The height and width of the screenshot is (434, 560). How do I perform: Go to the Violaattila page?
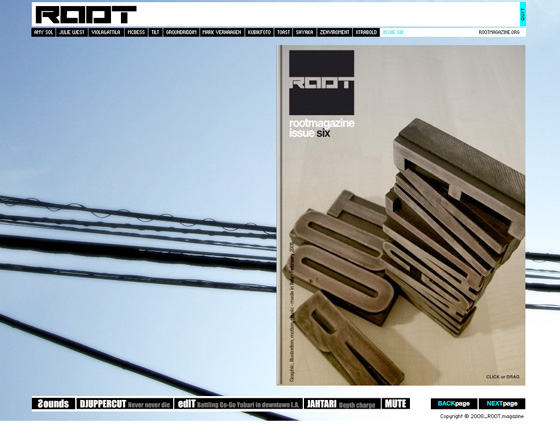pyautogui.click(x=106, y=32)
